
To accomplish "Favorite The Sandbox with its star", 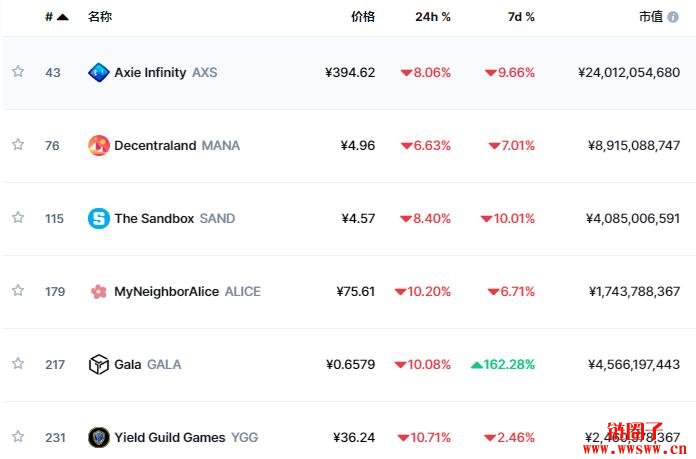I will pos(18,218).
